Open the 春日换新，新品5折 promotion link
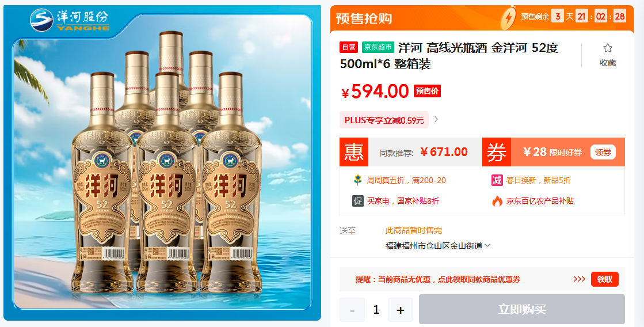This screenshot has height=327, width=644. click(x=538, y=180)
